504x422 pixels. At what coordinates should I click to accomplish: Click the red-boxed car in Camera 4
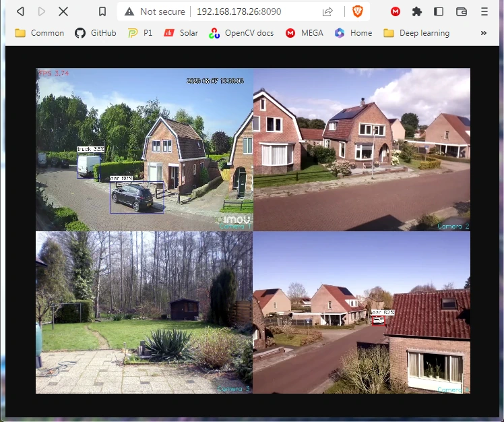[378, 320]
